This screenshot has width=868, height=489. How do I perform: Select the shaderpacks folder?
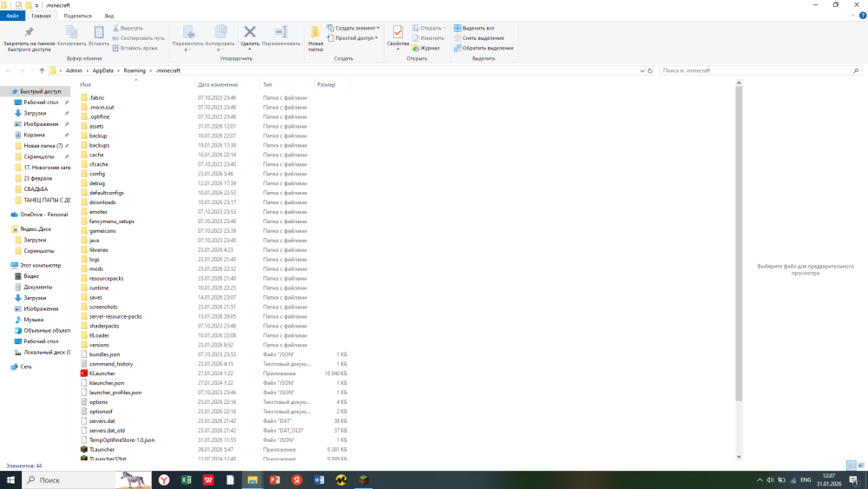point(104,327)
